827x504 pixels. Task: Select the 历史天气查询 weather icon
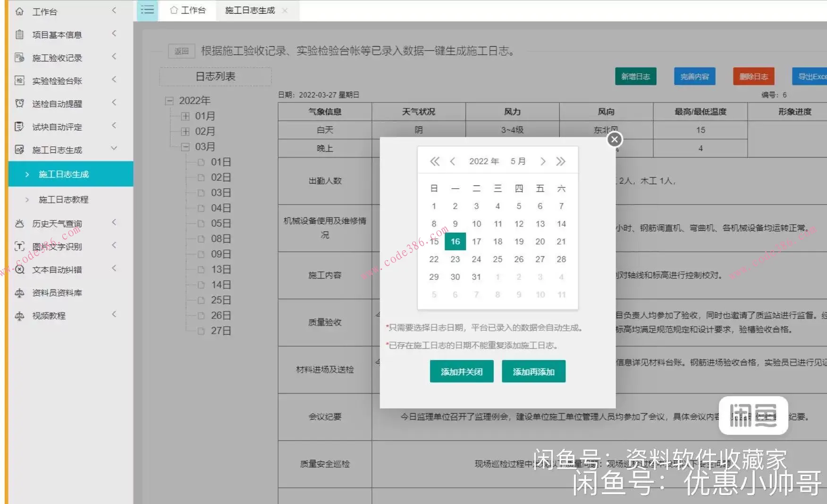(18, 223)
